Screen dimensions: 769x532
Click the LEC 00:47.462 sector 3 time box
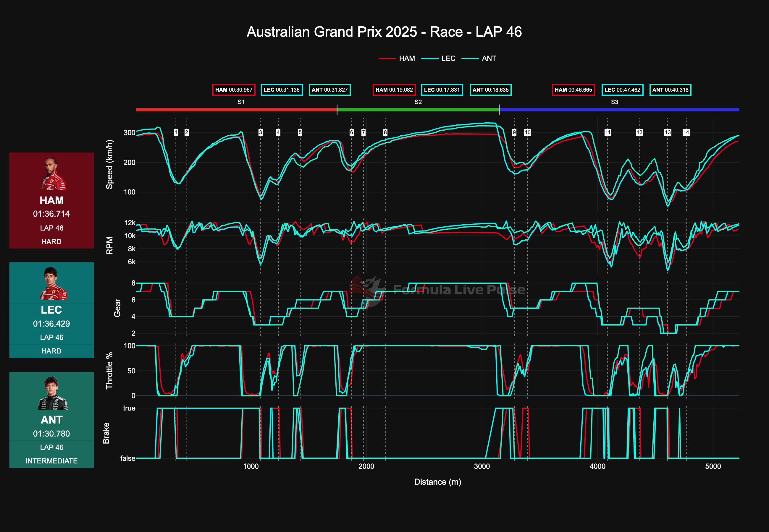(x=622, y=90)
